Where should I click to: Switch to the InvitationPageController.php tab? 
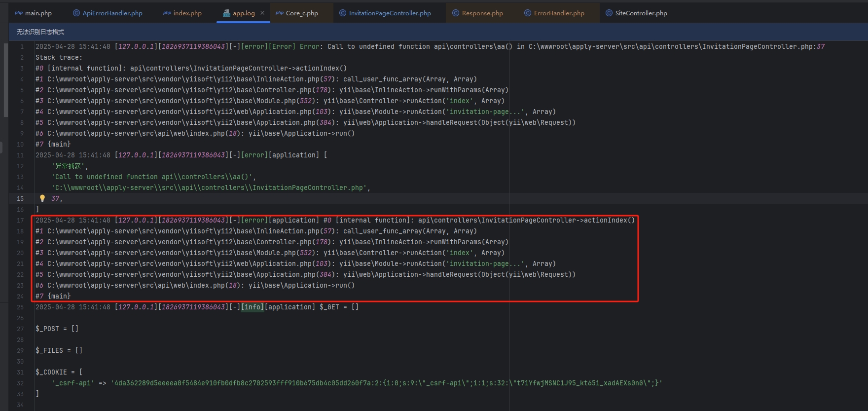pyautogui.click(x=390, y=13)
